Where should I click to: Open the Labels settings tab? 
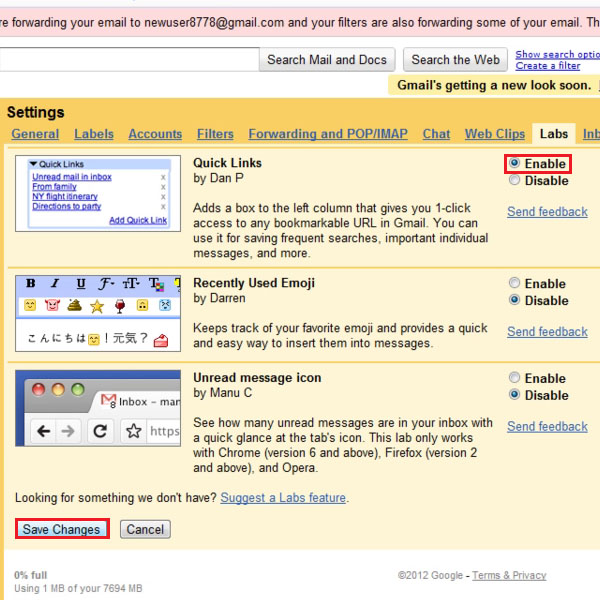pos(94,134)
